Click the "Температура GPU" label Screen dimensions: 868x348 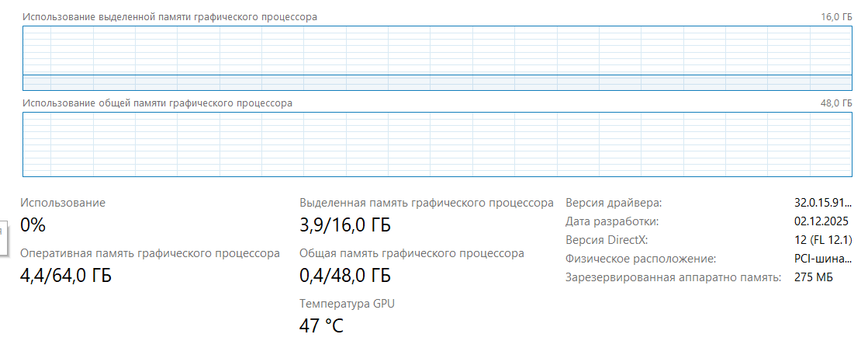[x=348, y=303]
